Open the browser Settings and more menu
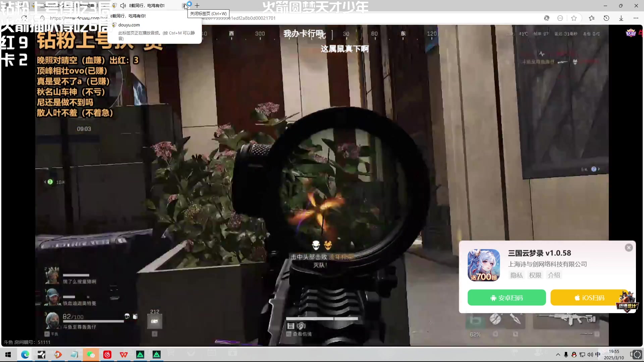Image resolution: width=644 pixels, height=362 pixels. pyautogui.click(x=636, y=18)
